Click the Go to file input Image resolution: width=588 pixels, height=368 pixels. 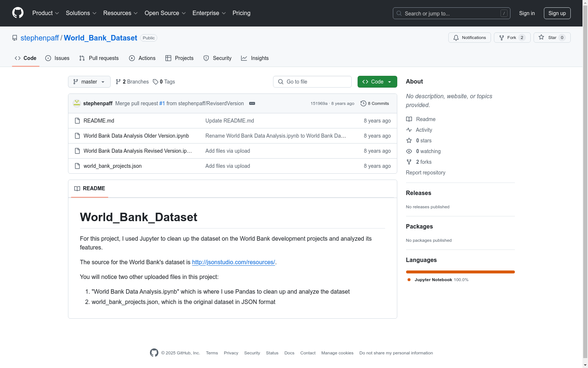(x=312, y=82)
